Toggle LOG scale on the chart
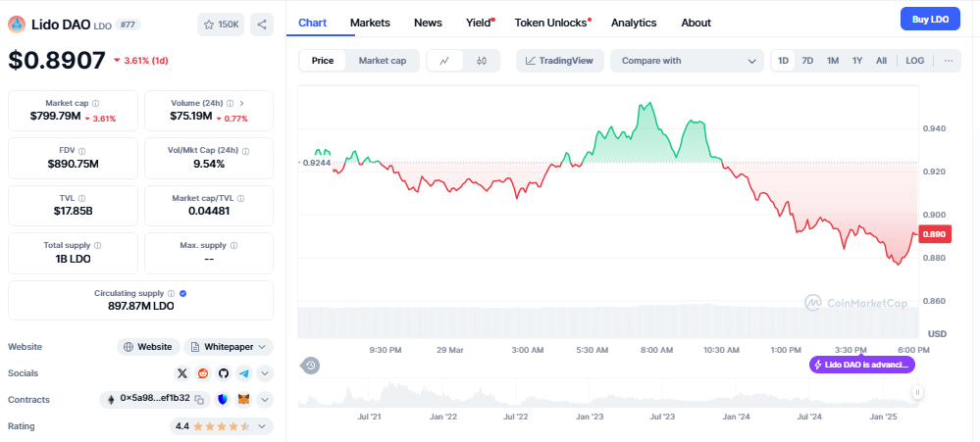The width and height of the screenshot is (980, 442). coord(914,61)
